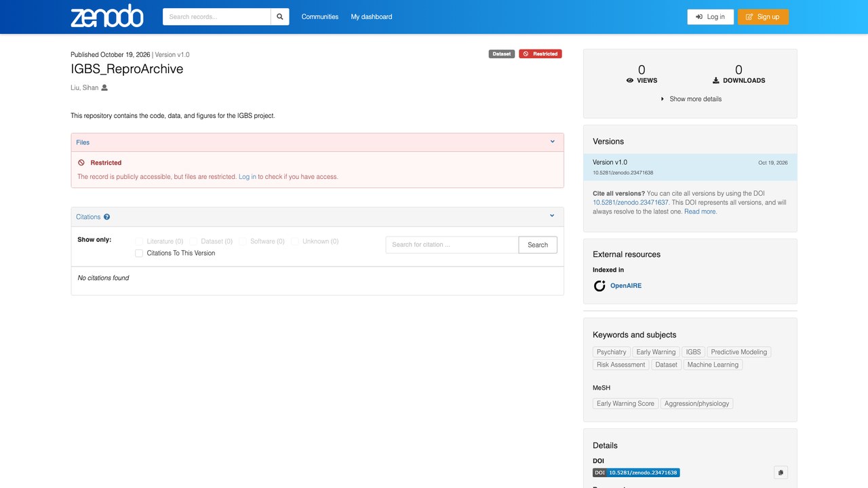Click the Early Warning keyword tag
Image resolution: width=868 pixels, height=488 pixels.
pos(656,352)
